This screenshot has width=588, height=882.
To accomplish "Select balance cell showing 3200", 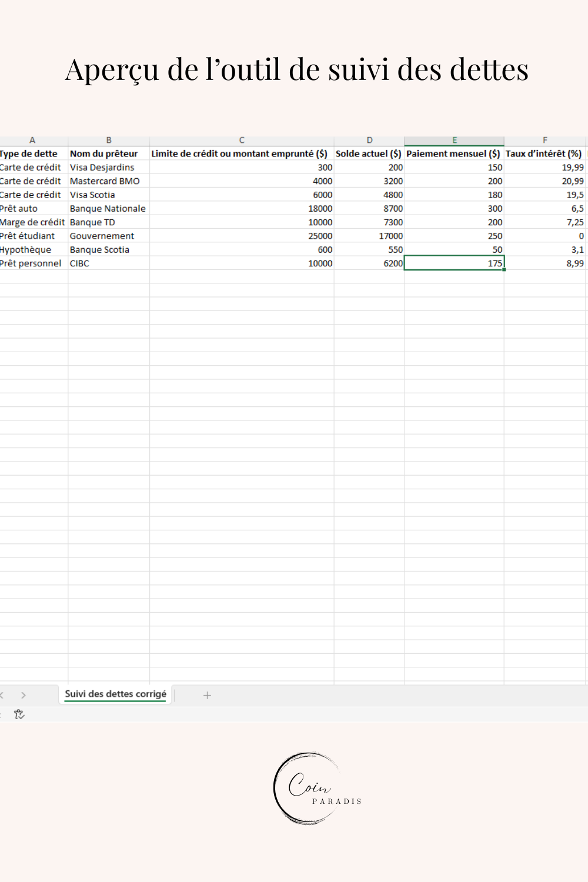I will [x=369, y=181].
